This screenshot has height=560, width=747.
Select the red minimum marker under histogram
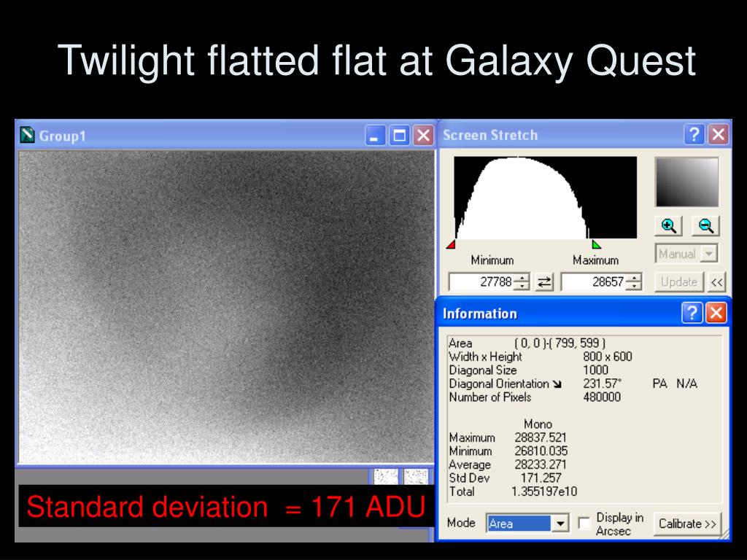(x=451, y=244)
